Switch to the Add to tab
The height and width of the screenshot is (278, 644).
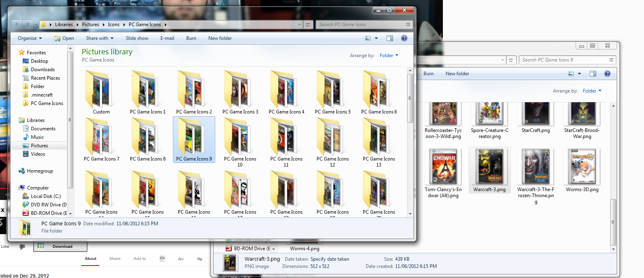pos(140,259)
